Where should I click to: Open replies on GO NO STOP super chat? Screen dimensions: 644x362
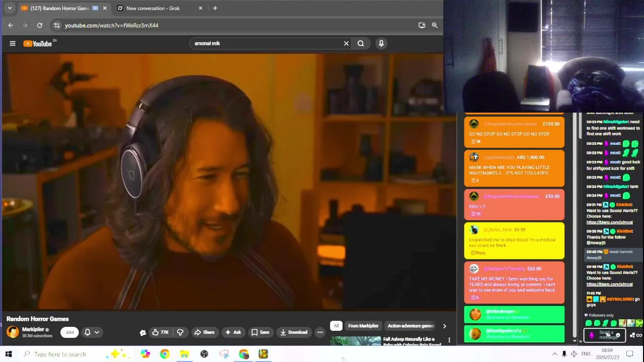[475, 142]
